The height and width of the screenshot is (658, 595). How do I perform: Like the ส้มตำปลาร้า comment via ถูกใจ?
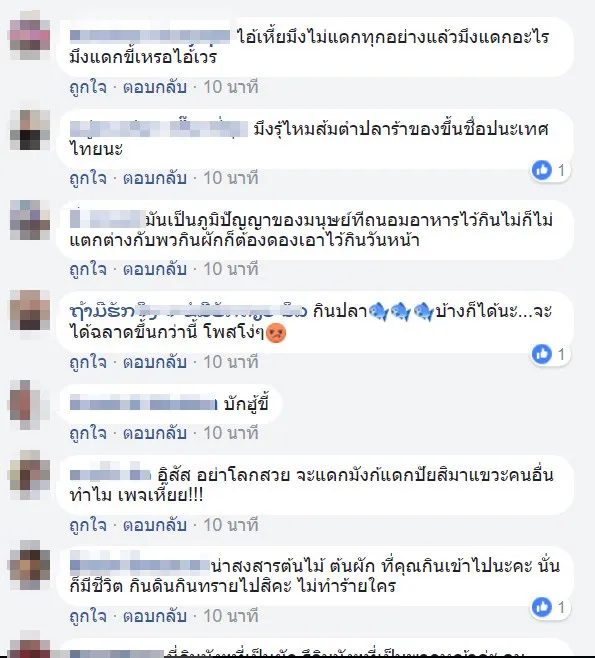tap(88, 178)
